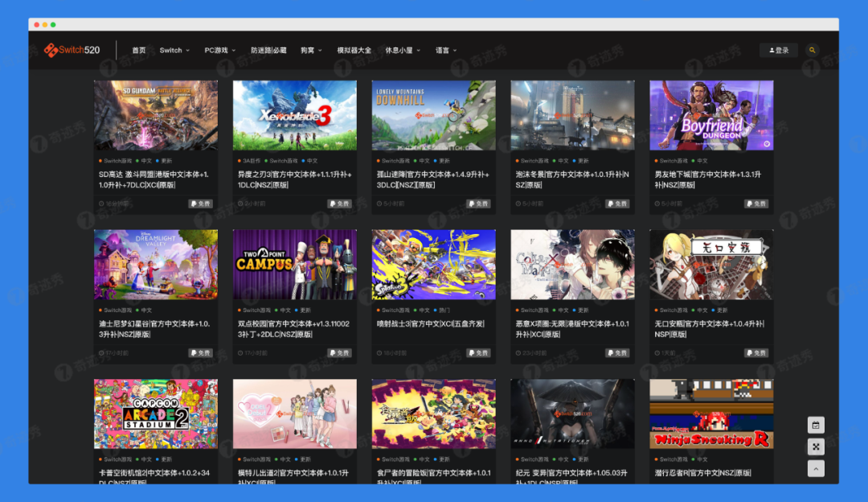
Task: Go to 首页 in the navigation bar
Action: 139,51
